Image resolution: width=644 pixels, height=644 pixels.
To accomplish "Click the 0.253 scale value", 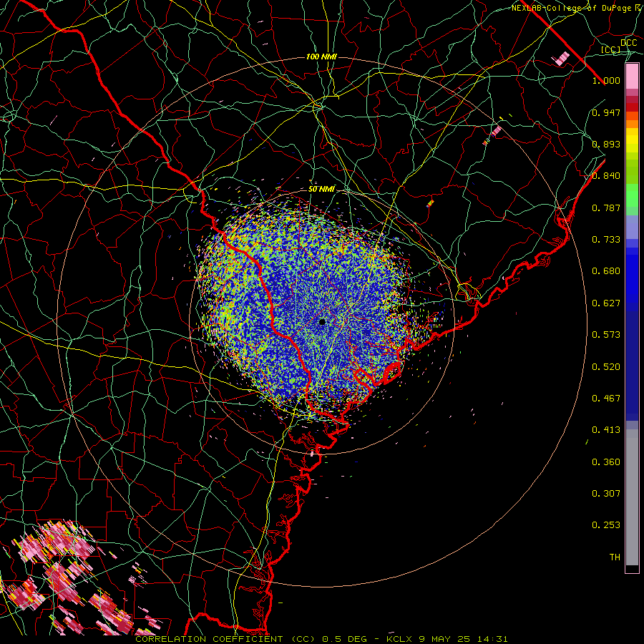I will 606,525.
